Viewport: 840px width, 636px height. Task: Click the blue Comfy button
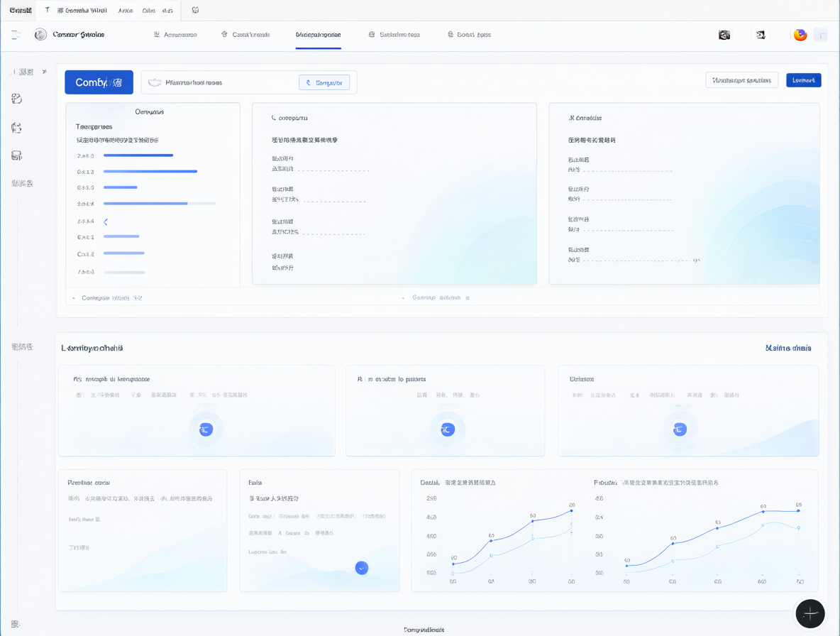point(99,82)
